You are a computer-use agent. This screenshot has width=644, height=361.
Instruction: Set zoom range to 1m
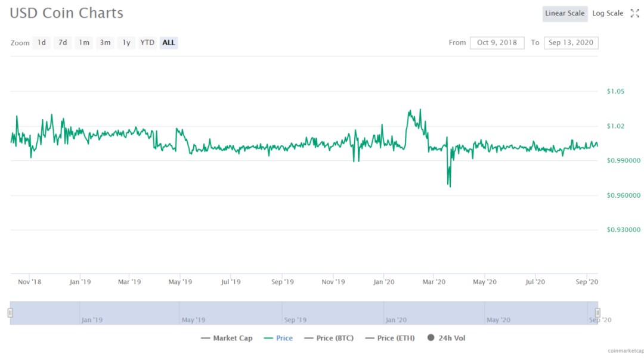(x=84, y=43)
